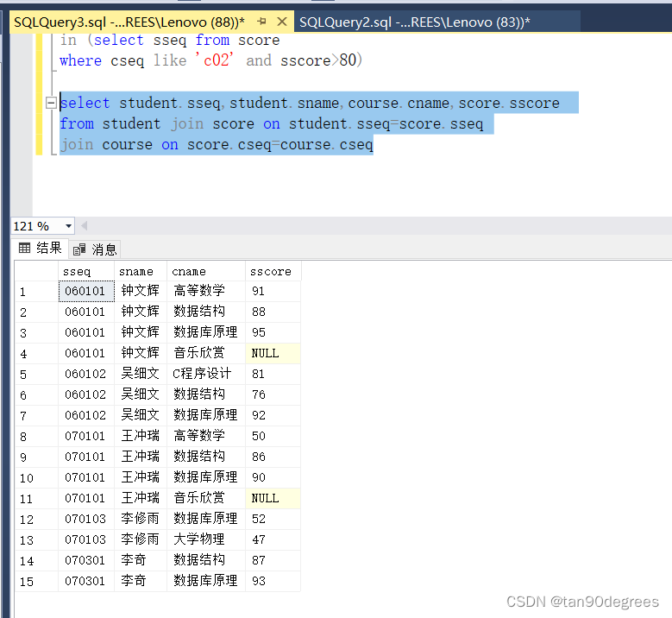Click the cname column header
Image resolution: width=672 pixels, height=618 pixels.
206,272
